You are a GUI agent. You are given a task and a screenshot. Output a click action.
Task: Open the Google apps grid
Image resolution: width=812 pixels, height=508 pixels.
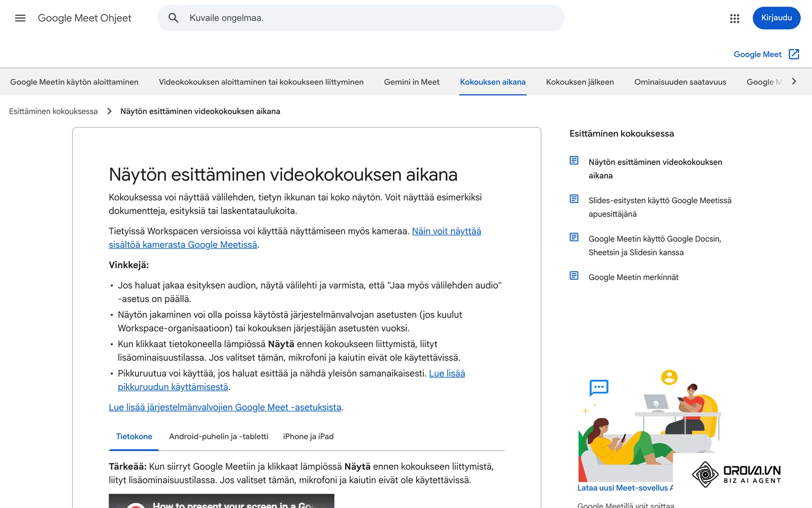tap(734, 18)
